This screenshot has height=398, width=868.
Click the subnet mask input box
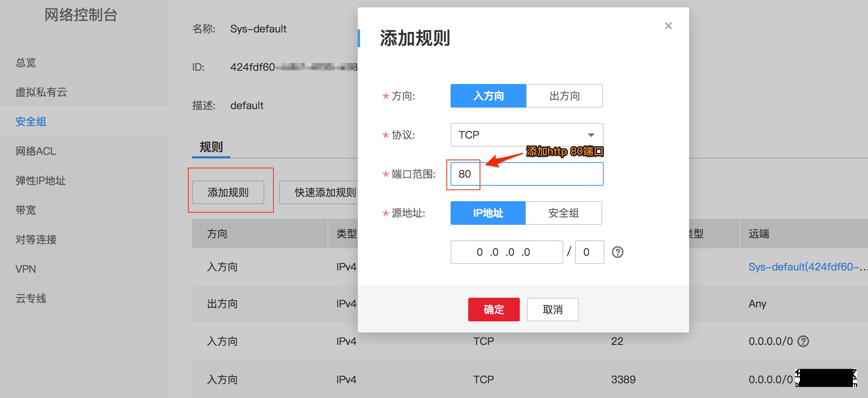(589, 252)
